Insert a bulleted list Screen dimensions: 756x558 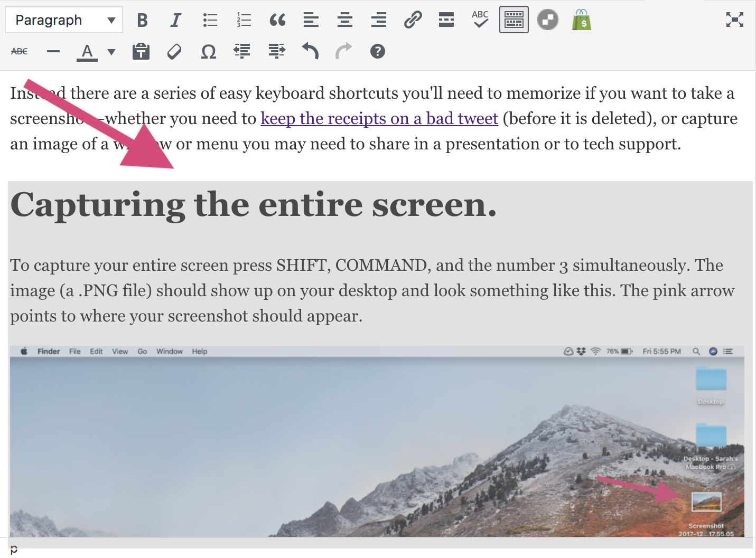click(210, 21)
